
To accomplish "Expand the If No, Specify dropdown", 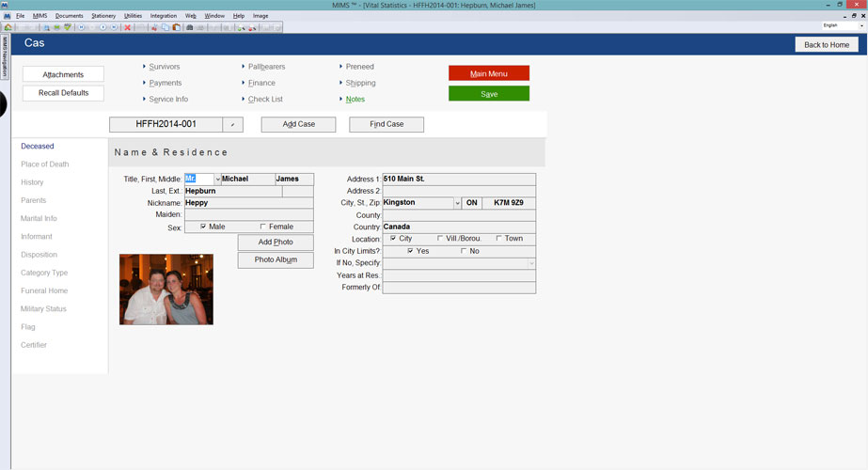I will pyautogui.click(x=531, y=263).
